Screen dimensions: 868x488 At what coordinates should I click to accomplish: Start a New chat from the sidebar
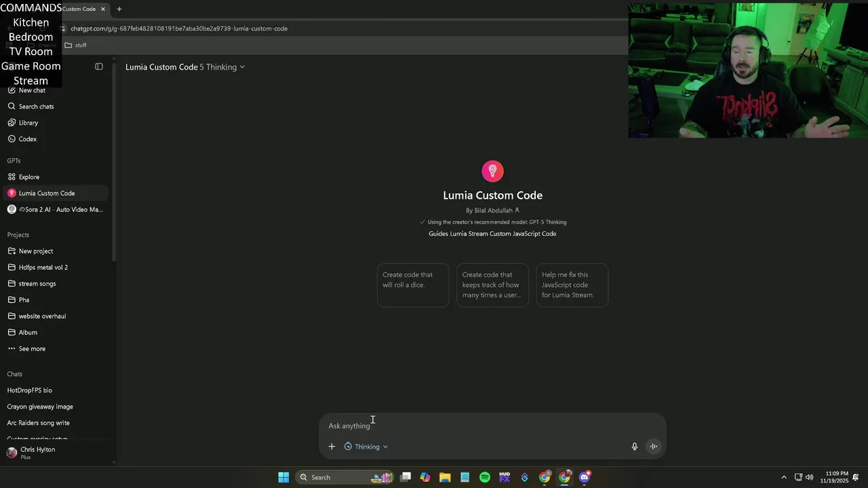coord(32,90)
